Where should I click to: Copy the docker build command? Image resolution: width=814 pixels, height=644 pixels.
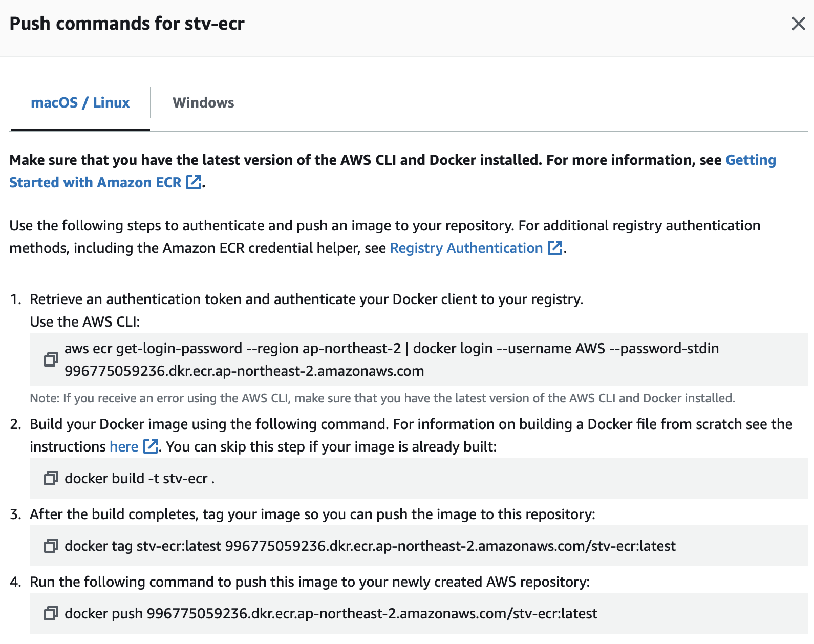tap(51, 478)
